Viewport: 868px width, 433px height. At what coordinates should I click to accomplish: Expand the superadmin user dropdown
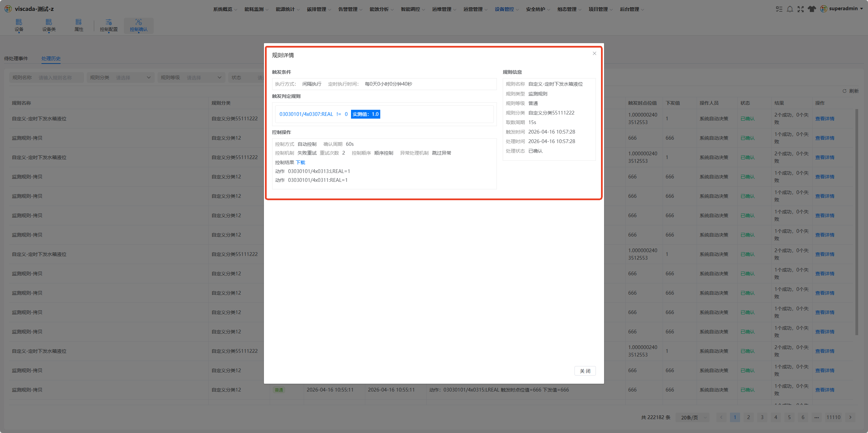point(862,9)
